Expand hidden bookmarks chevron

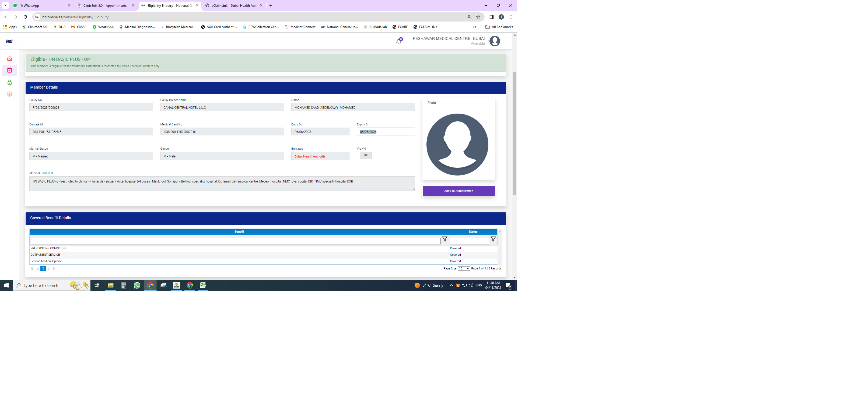(x=474, y=27)
